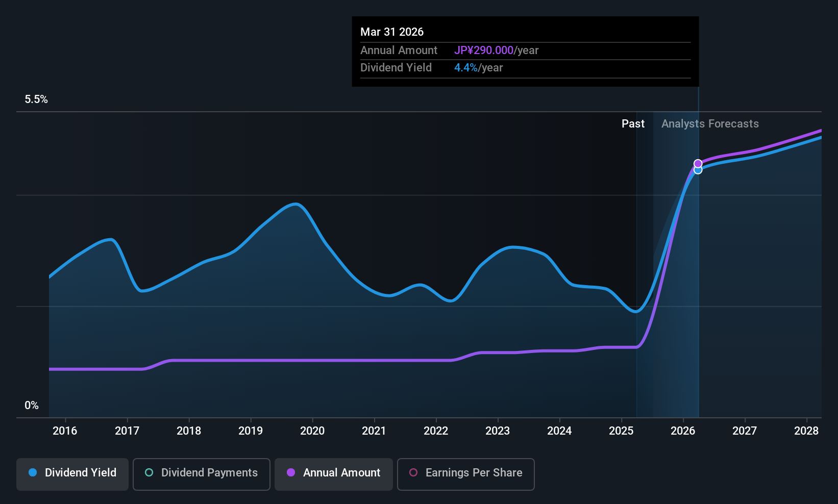Click the 2017 x-axis label
The image size is (838, 504).
[127, 431]
